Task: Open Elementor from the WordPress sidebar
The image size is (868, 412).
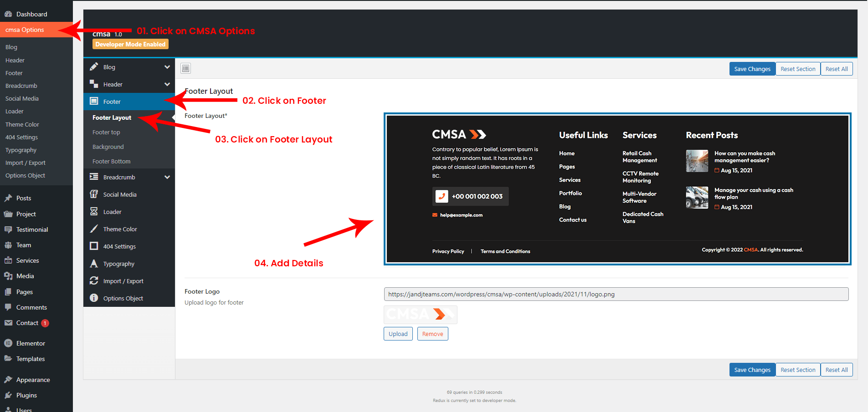Action: pos(31,343)
